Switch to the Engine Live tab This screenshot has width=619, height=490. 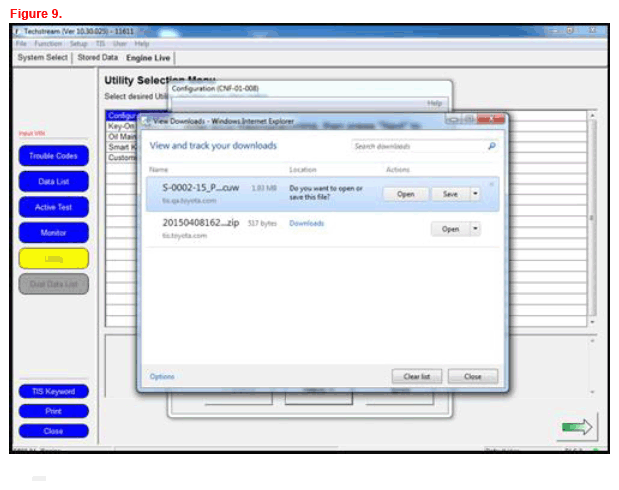(x=148, y=58)
